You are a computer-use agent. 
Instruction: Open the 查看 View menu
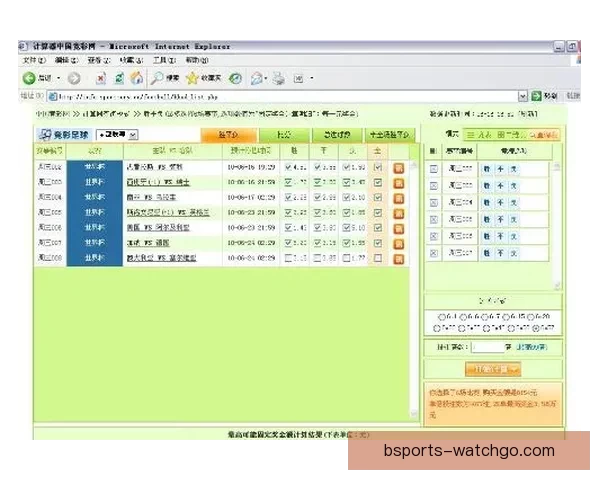pyautogui.click(x=99, y=60)
